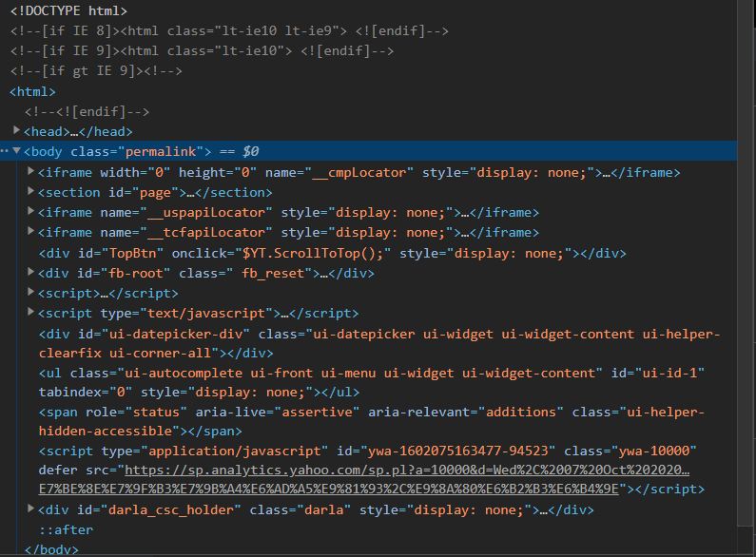This screenshot has width=756, height=557.
Task: Expand the __cmpLocator iframe node
Action: click(30, 170)
